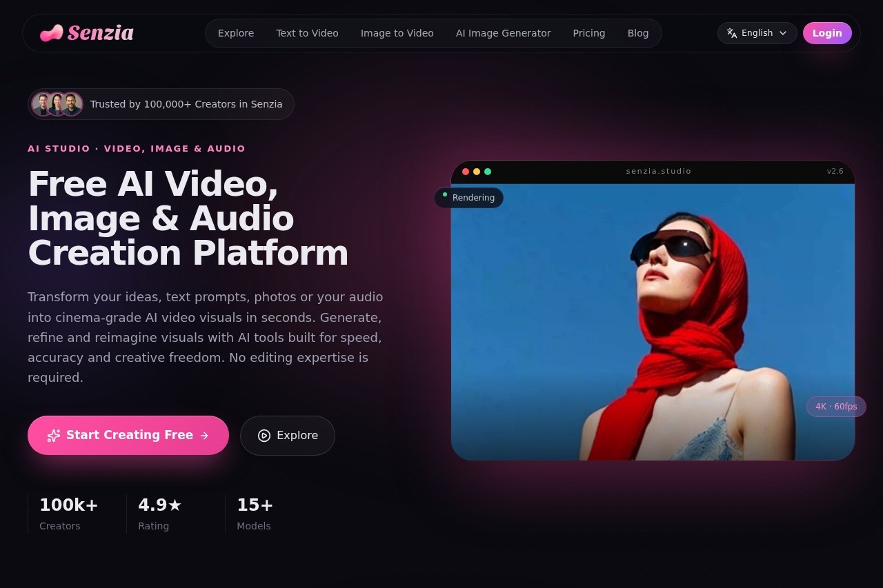Screen dimensions: 883x588
Task: Click 'AI STUDIO · VIDEO, IMAGE & AUDIO' tagline
Action: [x=137, y=148]
